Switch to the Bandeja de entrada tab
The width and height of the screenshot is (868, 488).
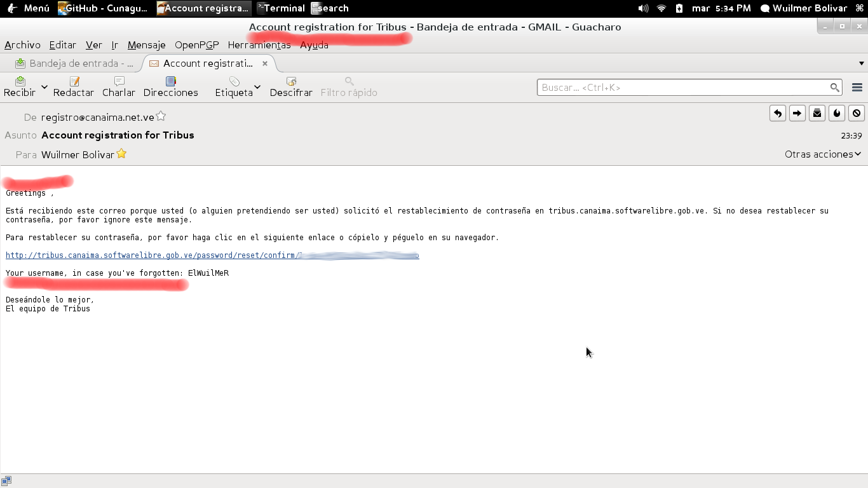[74, 64]
